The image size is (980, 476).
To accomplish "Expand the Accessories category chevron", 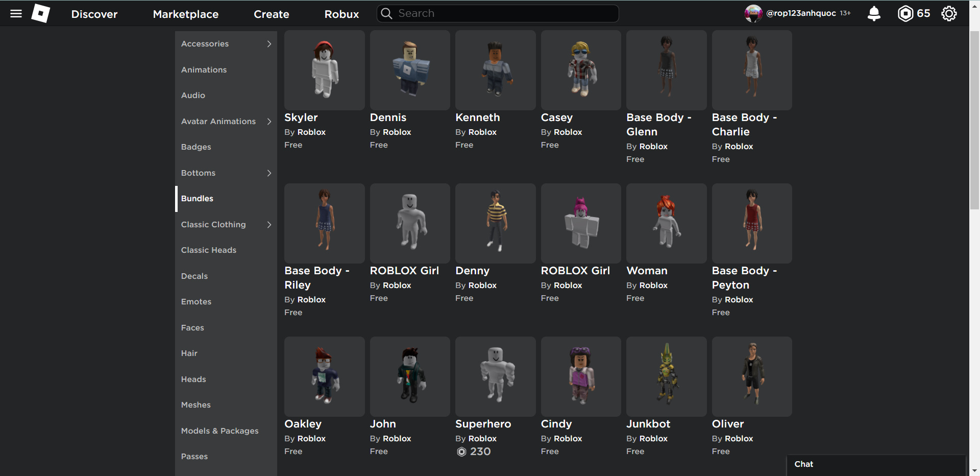I will [x=269, y=44].
